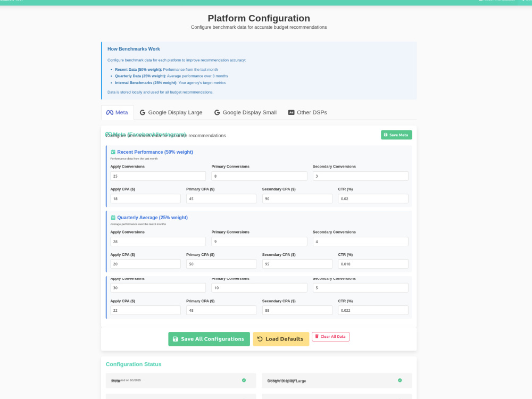532x399 pixels.
Task: Click green check in Google Display Large status
Action: tap(400, 380)
